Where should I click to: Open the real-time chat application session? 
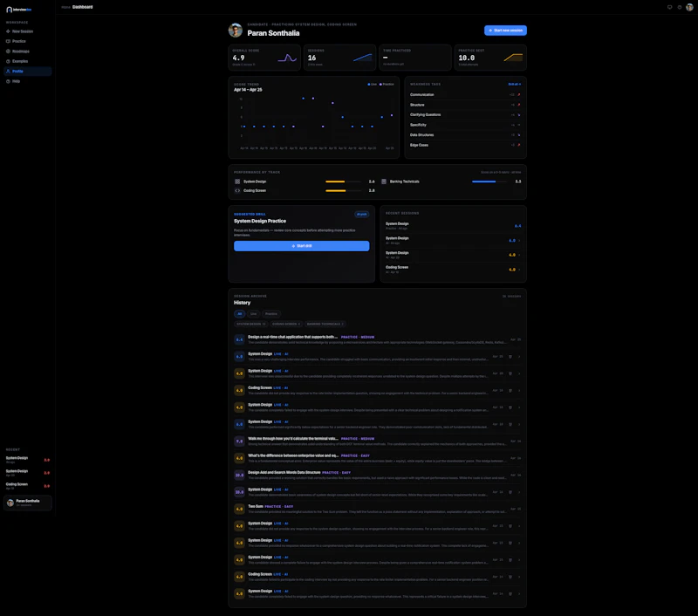pyautogui.click(x=378, y=339)
